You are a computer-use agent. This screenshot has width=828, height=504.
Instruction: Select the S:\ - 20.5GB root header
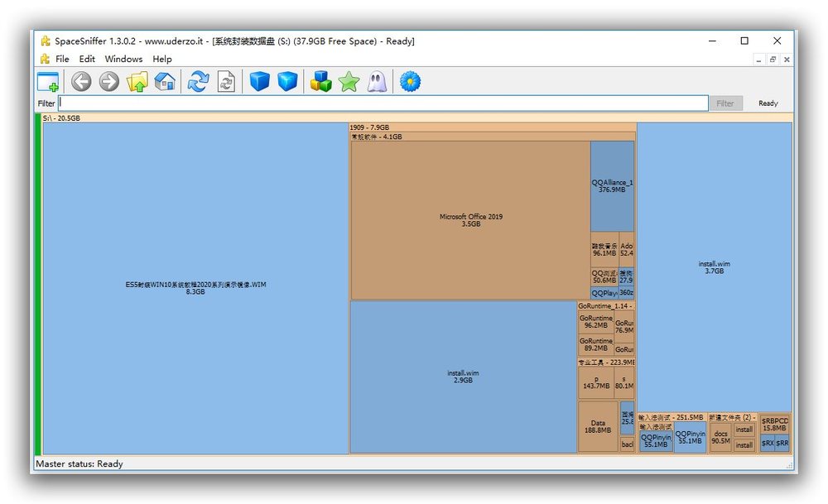click(416, 118)
